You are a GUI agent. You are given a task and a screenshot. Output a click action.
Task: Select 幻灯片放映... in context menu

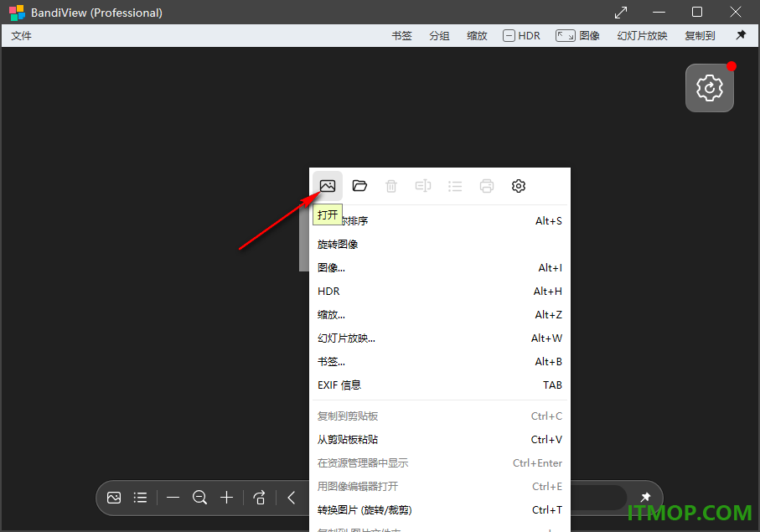click(440, 338)
